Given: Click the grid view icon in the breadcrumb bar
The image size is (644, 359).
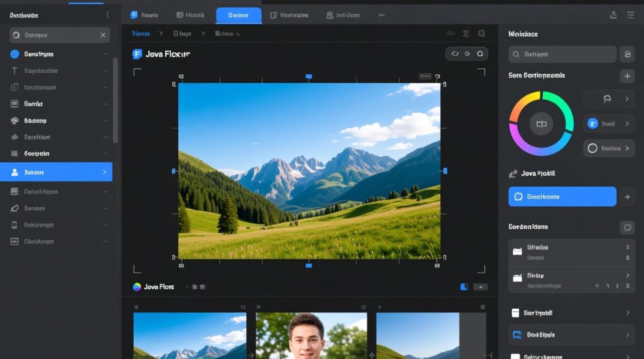Looking at the screenshot, I should [451, 33].
